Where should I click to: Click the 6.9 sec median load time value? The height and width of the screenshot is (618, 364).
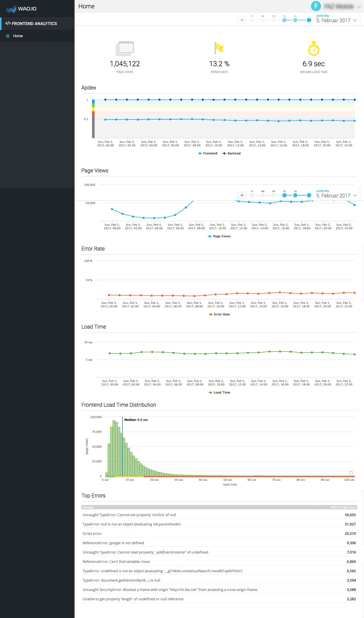tap(314, 64)
